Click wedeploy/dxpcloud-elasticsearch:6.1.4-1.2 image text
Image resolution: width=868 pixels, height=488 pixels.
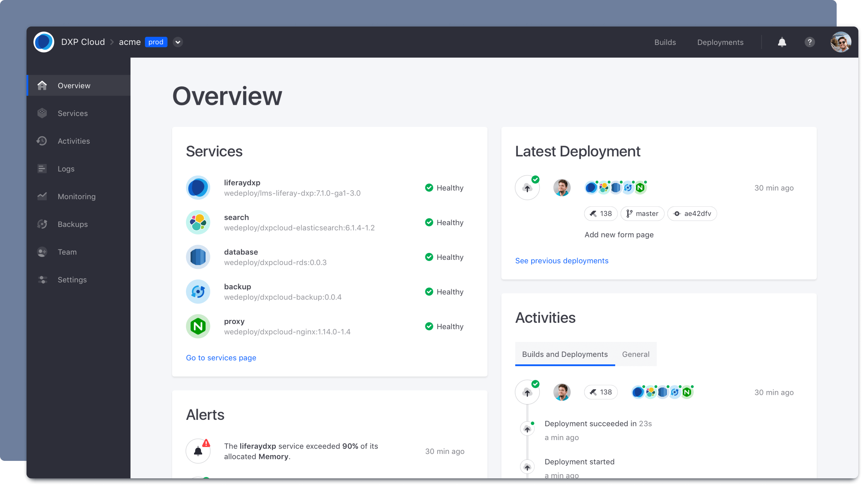coord(299,228)
